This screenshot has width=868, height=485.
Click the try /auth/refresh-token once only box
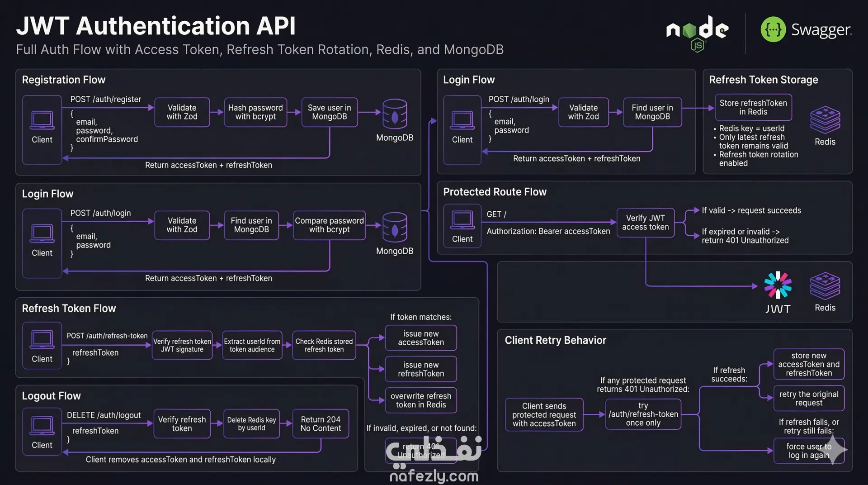click(x=643, y=414)
